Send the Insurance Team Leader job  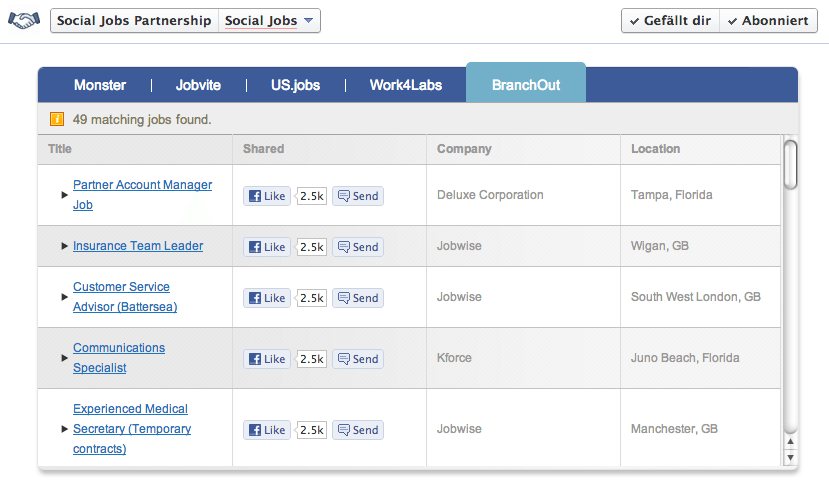pos(358,247)
